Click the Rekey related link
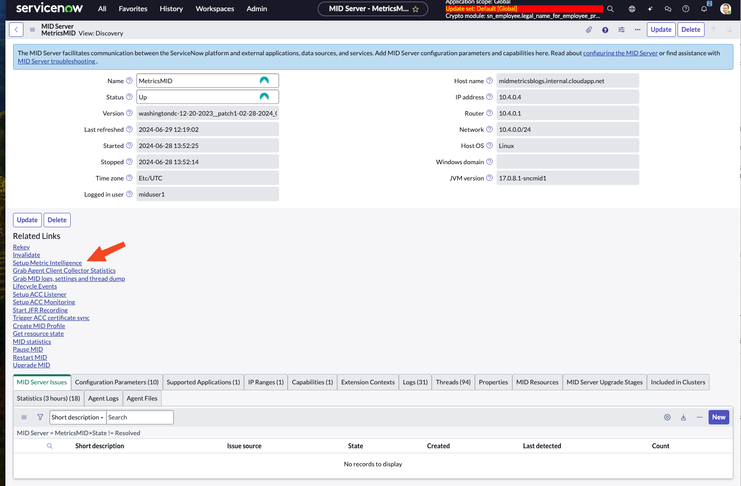This screenshot has height=486, width=741. click(x=21, y=247)
